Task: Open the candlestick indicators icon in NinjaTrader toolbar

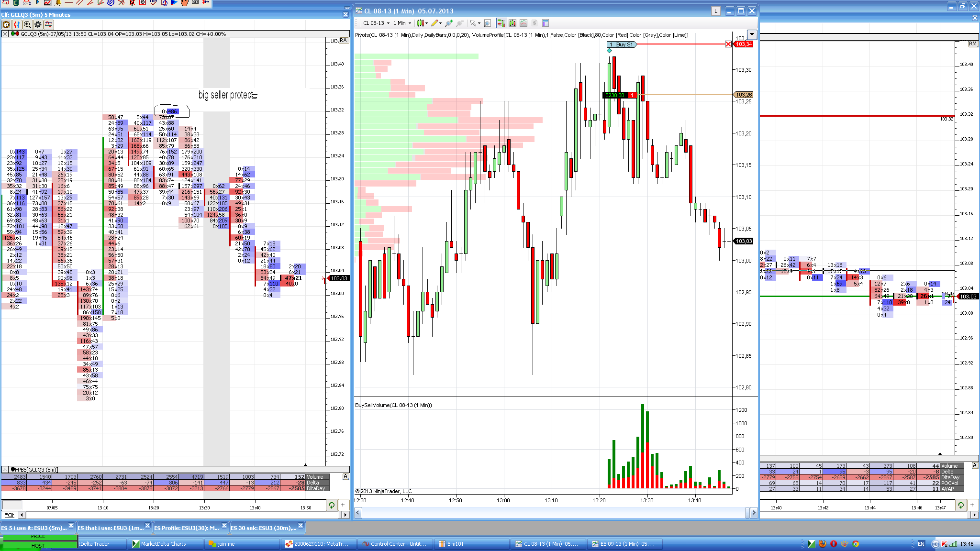Action: pyautogui.click(x=512, y=23)
